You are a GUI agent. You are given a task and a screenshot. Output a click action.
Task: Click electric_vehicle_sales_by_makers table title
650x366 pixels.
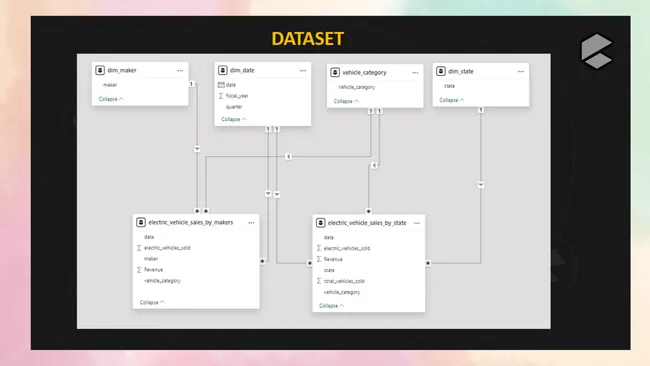191,222
